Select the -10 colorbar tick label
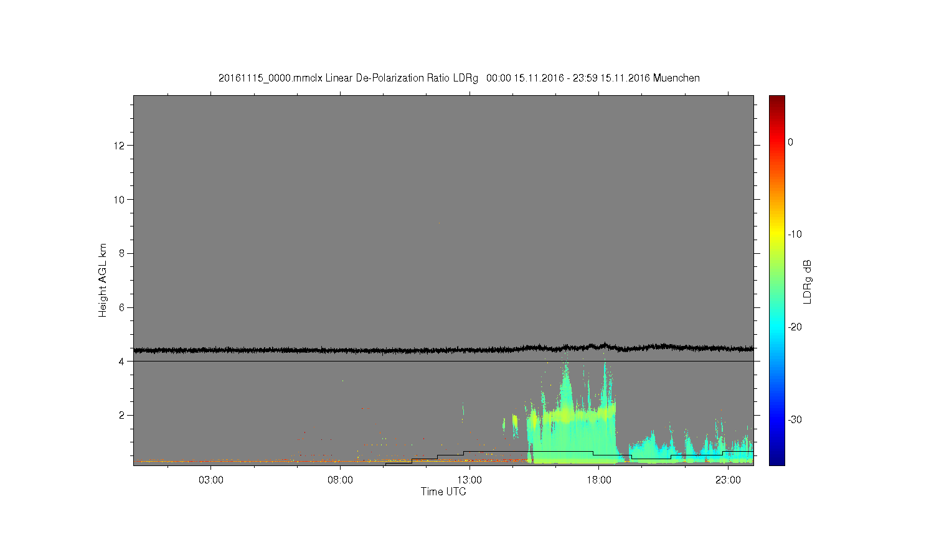Viewport: 934px width, 560px height. [795, 235]
